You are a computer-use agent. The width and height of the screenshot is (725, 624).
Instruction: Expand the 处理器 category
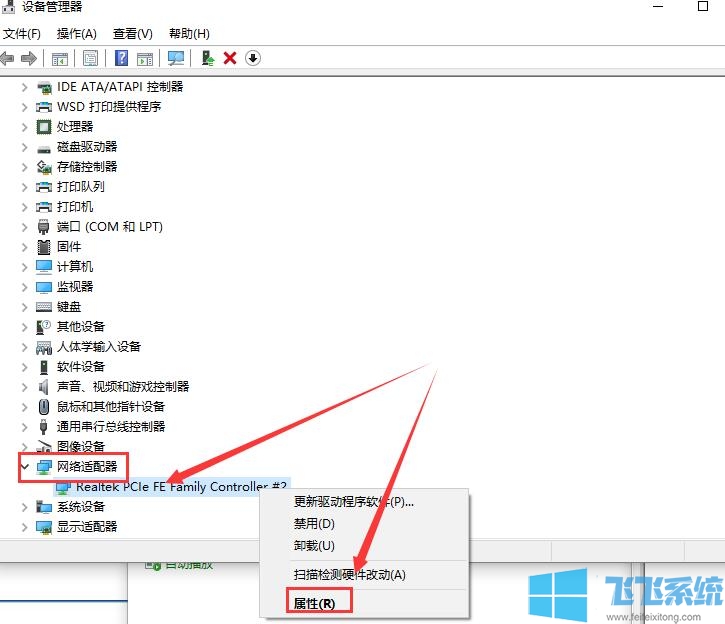tap(24, 126)
